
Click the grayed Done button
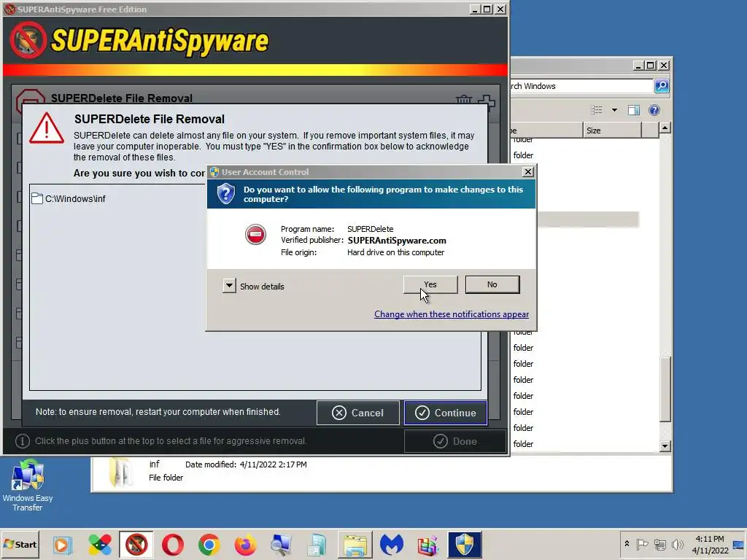pos(455,441)
